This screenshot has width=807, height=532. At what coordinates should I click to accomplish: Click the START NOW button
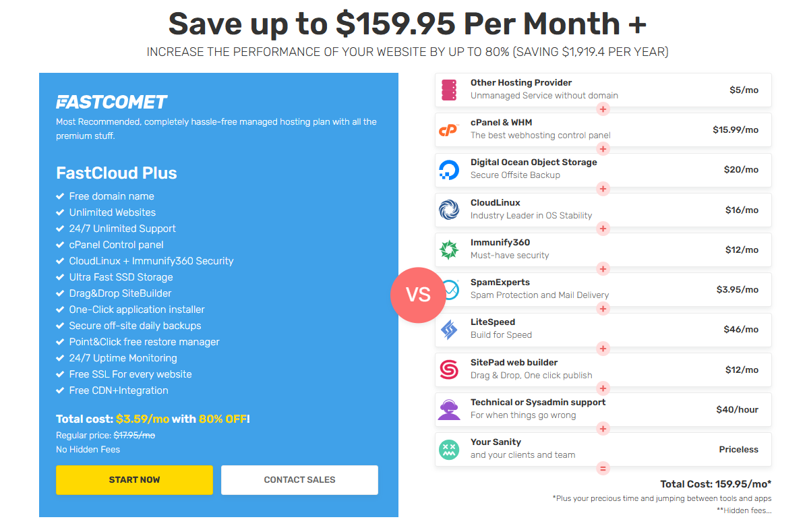coord(134,479)
